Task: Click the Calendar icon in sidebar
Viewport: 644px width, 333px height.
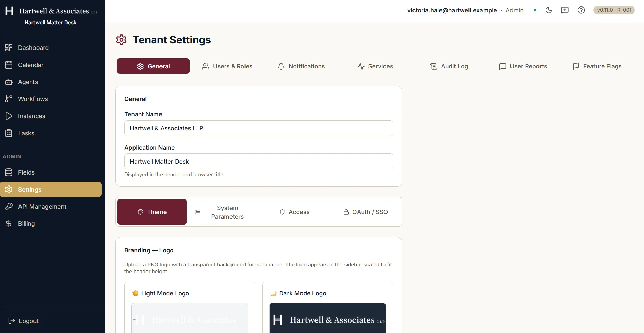Action: pyautogui.click(x=9, y=65)
